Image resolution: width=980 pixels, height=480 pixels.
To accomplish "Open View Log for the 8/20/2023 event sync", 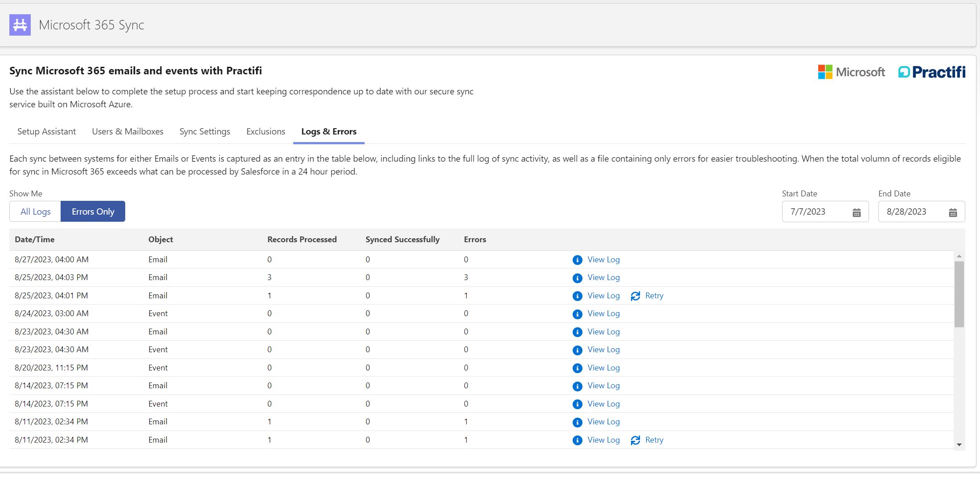I will point(603,368).
